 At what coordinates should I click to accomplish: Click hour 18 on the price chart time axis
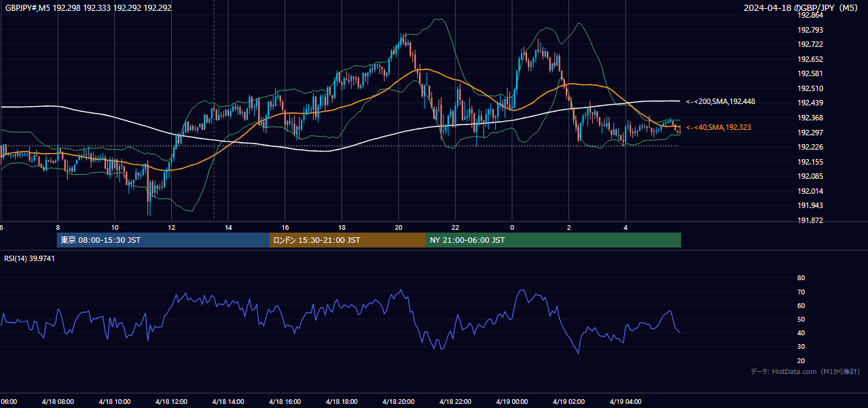[x=342, y=228]
